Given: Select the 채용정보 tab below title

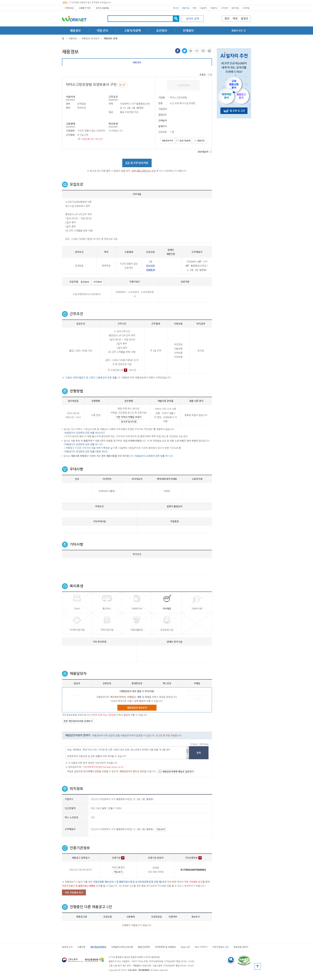Looking at the screenshot, I should click(137, 62).
